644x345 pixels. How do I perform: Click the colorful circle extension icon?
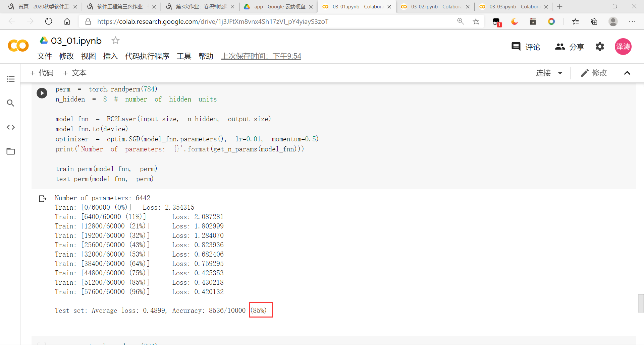pyautogui.click(x=551, y=21)
